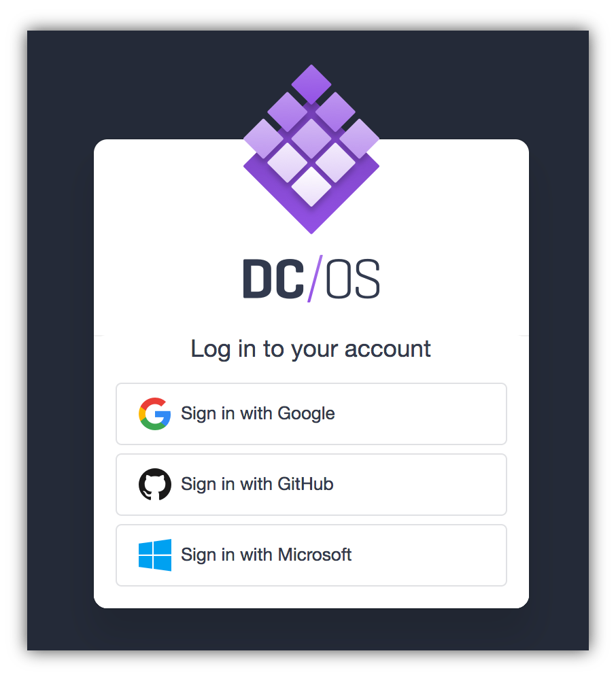Click the topmost tile of the diamond logo
The width and height of the screenshot is (616, 681).
tap(311, 84)
